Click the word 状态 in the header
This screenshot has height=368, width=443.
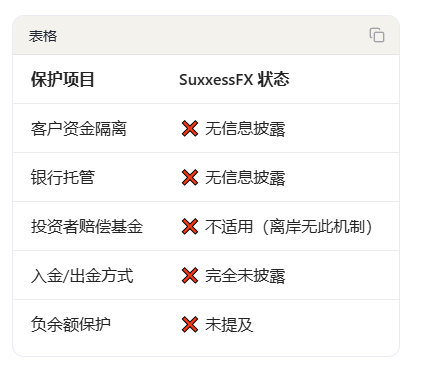(x=274, y=80)
